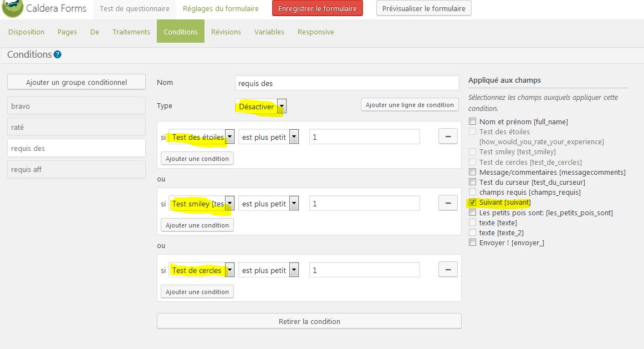Open the Type dropdown set to Désactiver
Image resolution: width=644 pixels, height=349 pixels.
tap(260, 107)
